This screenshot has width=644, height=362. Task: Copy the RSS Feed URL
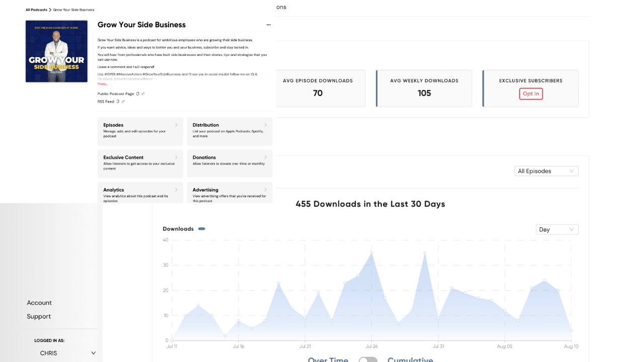coord(118,102)
